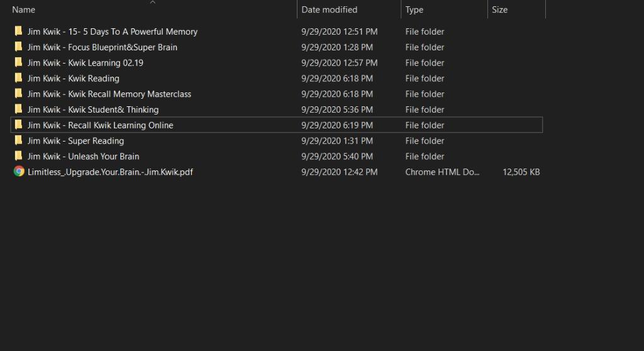Click folder icon for 15- 5 Days To A Powerful Memory

(x=19, y=31)
